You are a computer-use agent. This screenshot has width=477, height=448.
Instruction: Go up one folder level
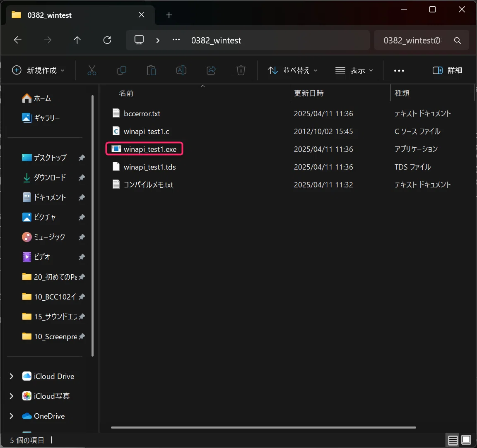[x=77, y=40]
